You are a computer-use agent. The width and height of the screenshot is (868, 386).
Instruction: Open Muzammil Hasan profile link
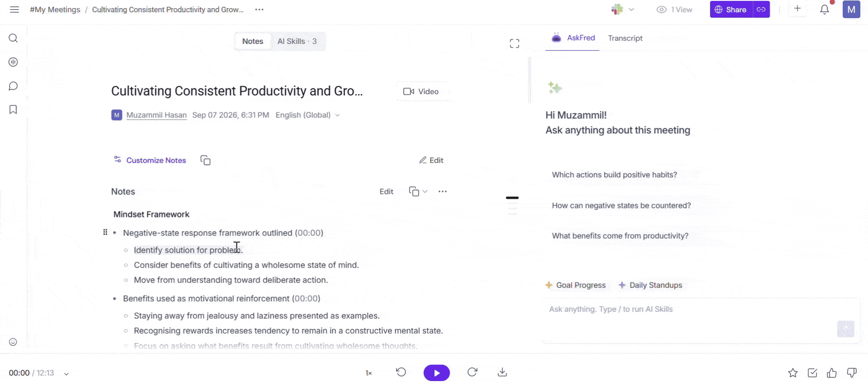click(x=156, y=115)
